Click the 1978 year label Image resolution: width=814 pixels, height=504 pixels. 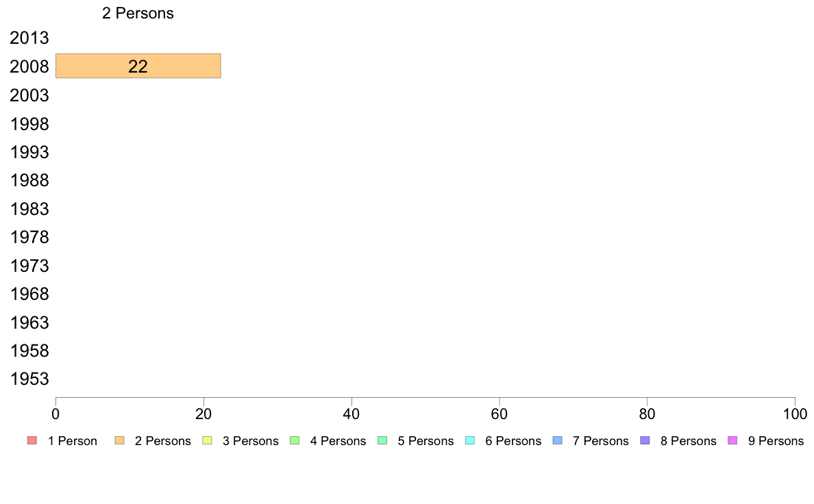(x=29, y=237)
